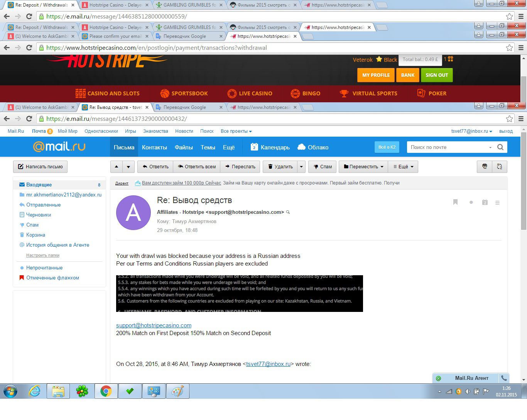Open the ICQ flower icon on the taskbar
Image resolution: width=527 pixels, height=420 pixels.
pyautogui.click(x=82, y=391)
